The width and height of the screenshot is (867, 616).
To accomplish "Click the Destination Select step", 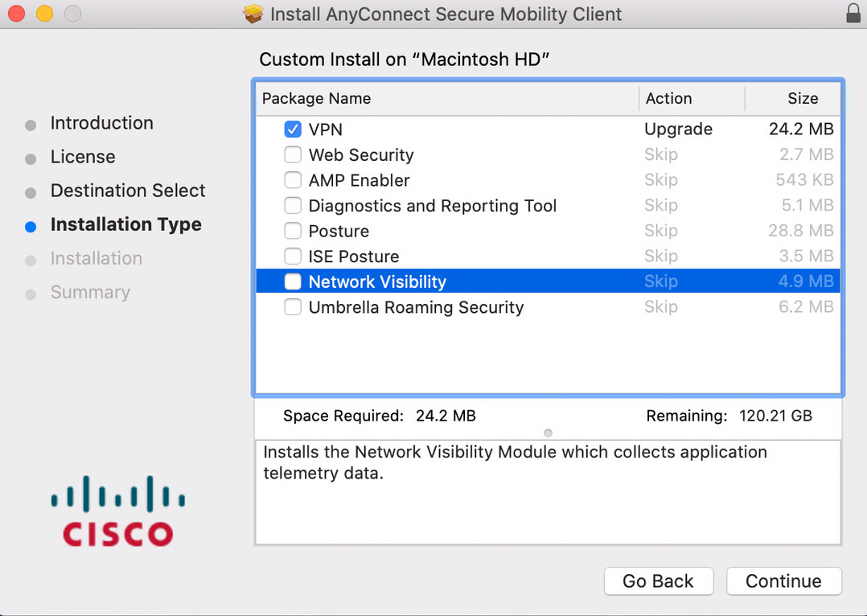I will coord(128,191).
